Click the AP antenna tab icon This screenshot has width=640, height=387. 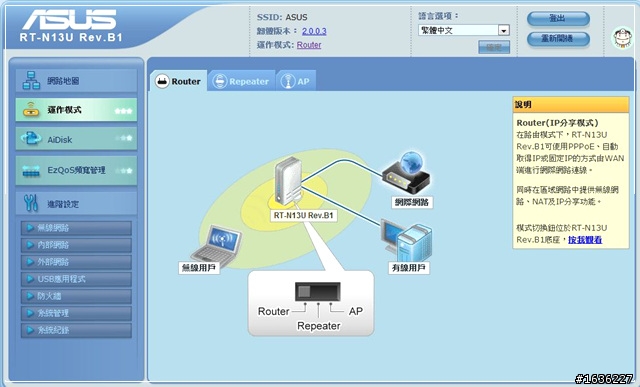click(288, 81)
